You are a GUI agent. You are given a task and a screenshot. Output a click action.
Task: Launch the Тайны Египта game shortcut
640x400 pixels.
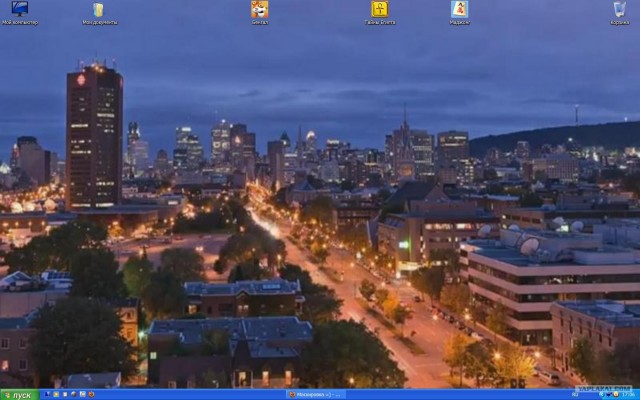[x=380, y=13]
